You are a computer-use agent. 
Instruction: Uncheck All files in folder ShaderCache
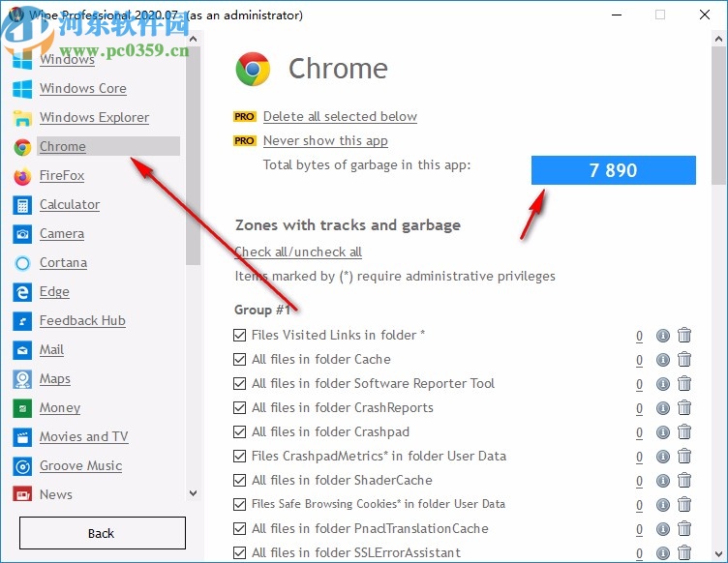(239, 480)
